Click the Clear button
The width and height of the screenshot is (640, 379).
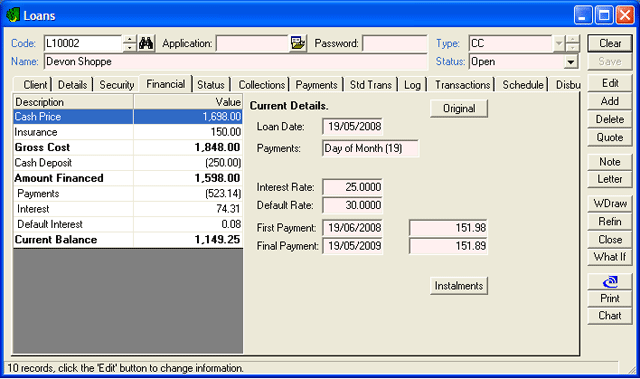(610, 43)
